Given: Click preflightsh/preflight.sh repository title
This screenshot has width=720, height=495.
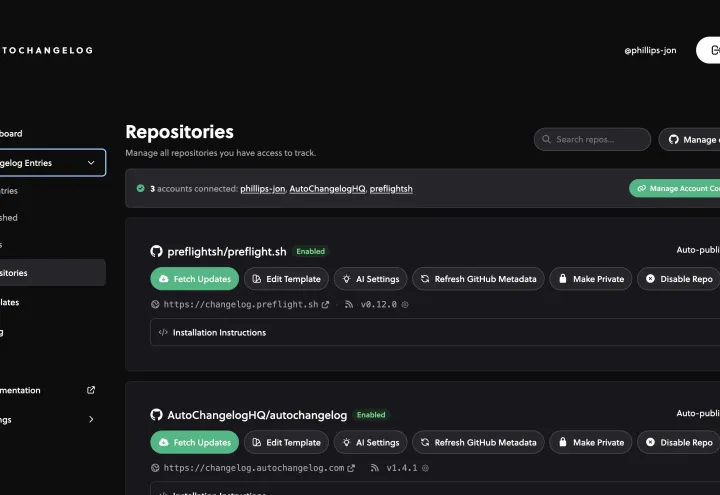Looking at the screenshot, I should click(227, 252).
